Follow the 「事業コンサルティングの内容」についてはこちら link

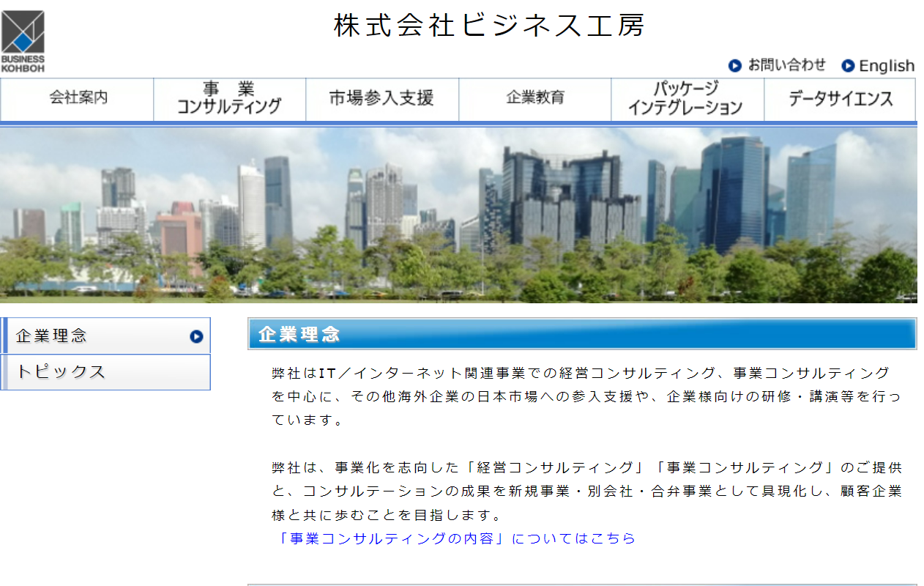coord(453,538)
